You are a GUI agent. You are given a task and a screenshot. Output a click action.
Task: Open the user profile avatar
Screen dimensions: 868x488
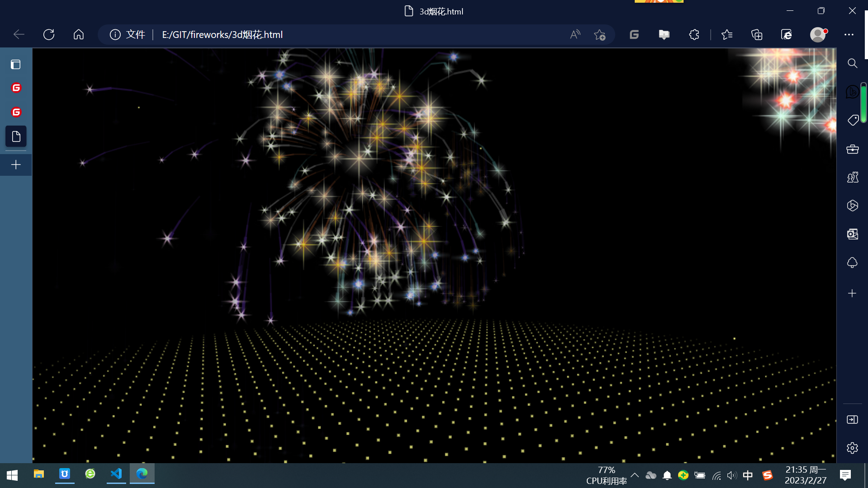tap(818, 35)
